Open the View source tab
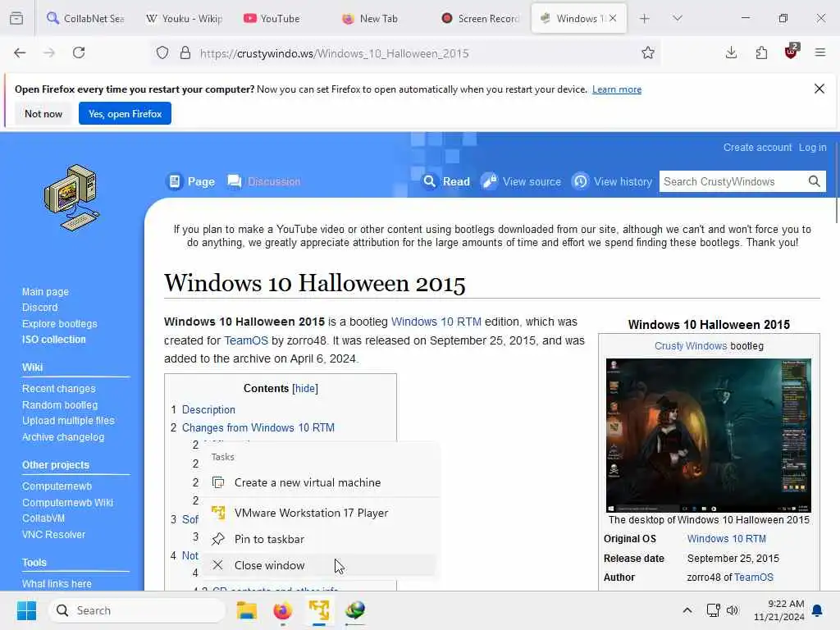Screen dimensions: 840x630 (521, 181)
